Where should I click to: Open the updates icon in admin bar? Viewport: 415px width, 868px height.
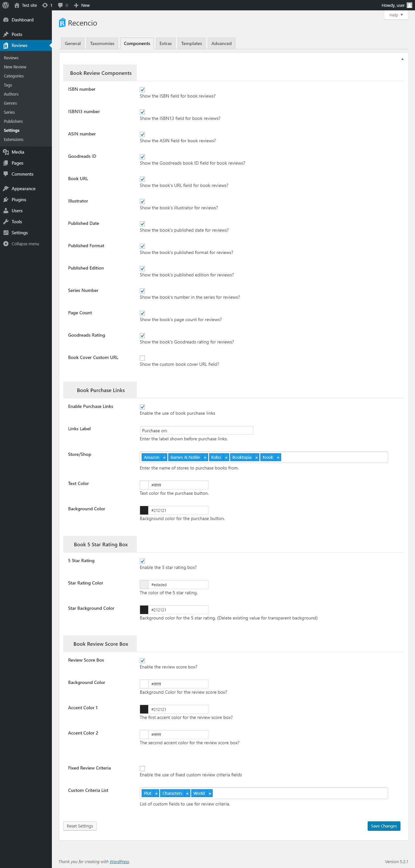(x=45, y=5)
